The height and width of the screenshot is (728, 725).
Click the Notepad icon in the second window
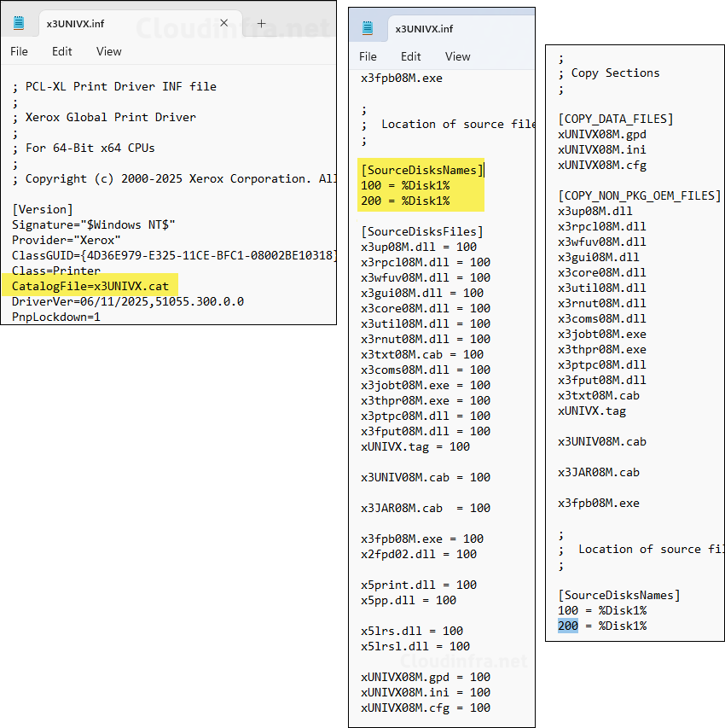click(367, 26)
